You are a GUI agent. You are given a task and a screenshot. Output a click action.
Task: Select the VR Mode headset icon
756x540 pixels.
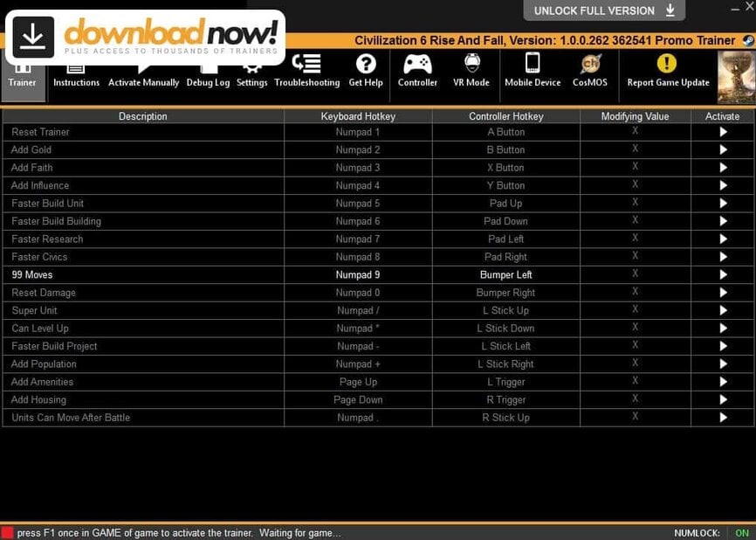pos(471,70)
